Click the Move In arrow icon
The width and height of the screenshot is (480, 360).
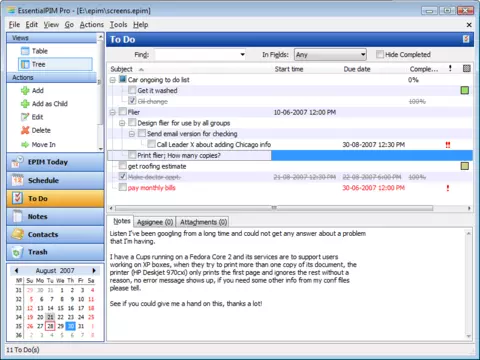click(x=25, y=145)
